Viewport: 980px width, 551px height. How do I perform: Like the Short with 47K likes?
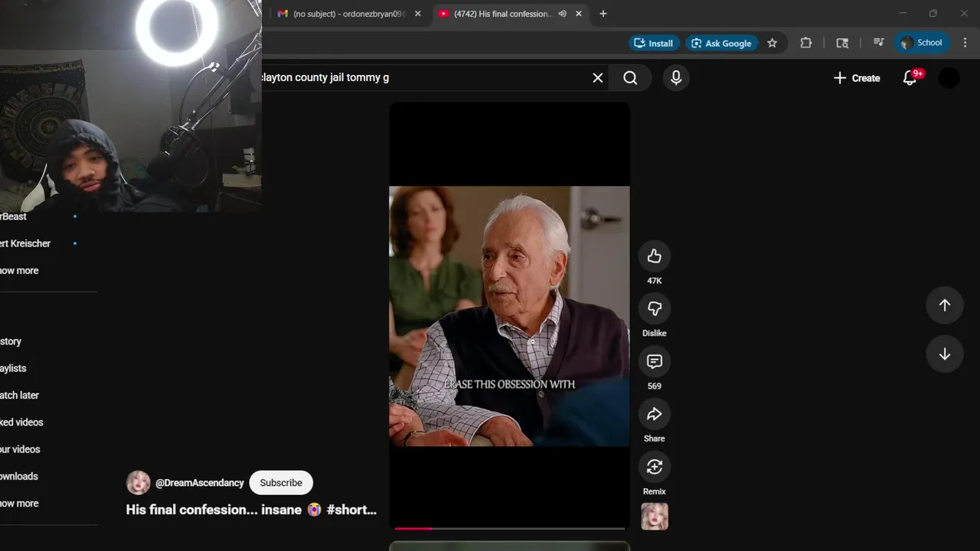pyautogui.click(x=654, y=256)
